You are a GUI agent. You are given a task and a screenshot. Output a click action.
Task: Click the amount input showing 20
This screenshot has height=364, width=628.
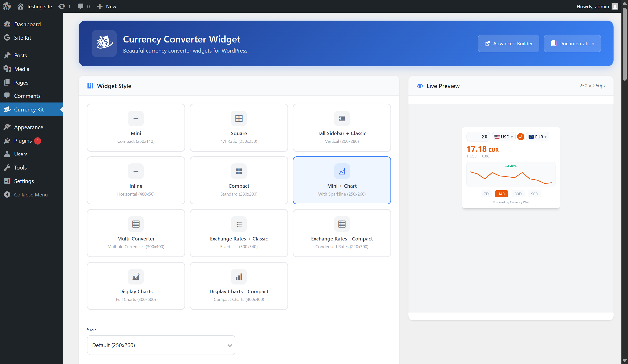(478, 136)
